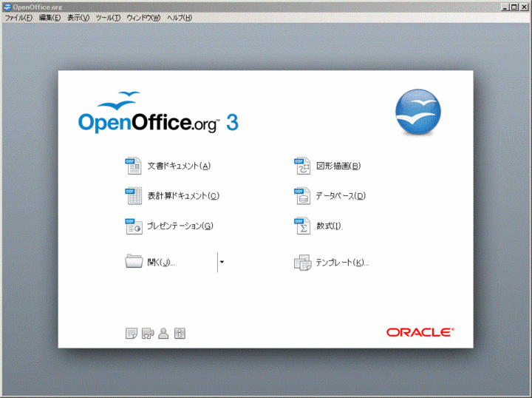Maximize the OpenOffice.org window
Image resolution: width=532 pixels, height=398 pixels.
coord(514,7)
